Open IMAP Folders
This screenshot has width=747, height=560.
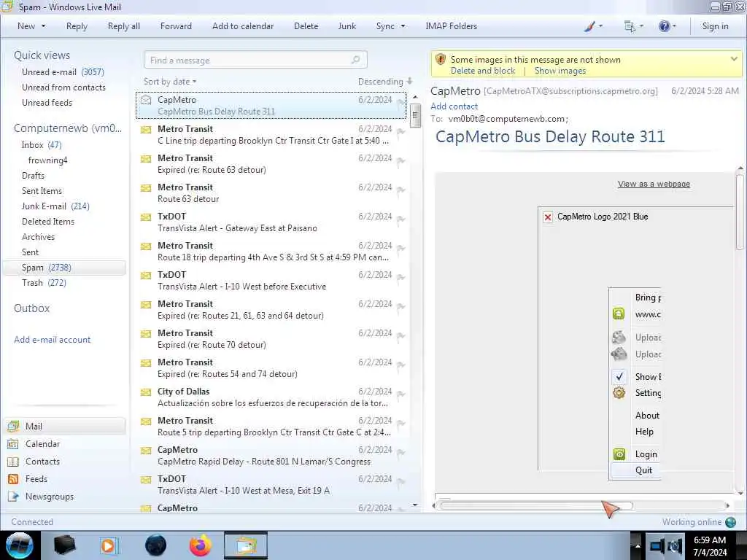(451, 27)
